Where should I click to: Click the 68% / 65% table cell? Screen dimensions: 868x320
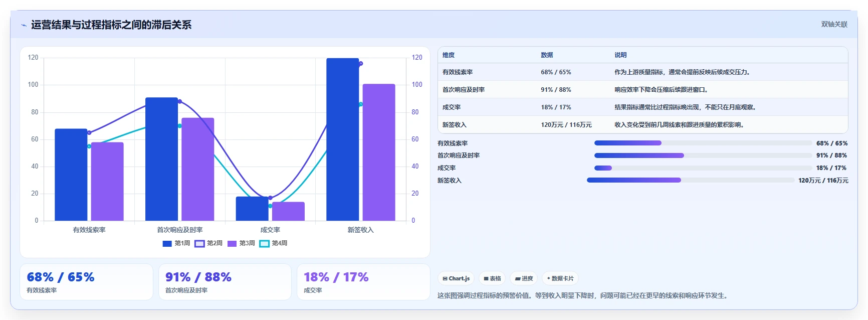[x=556, y=72]
